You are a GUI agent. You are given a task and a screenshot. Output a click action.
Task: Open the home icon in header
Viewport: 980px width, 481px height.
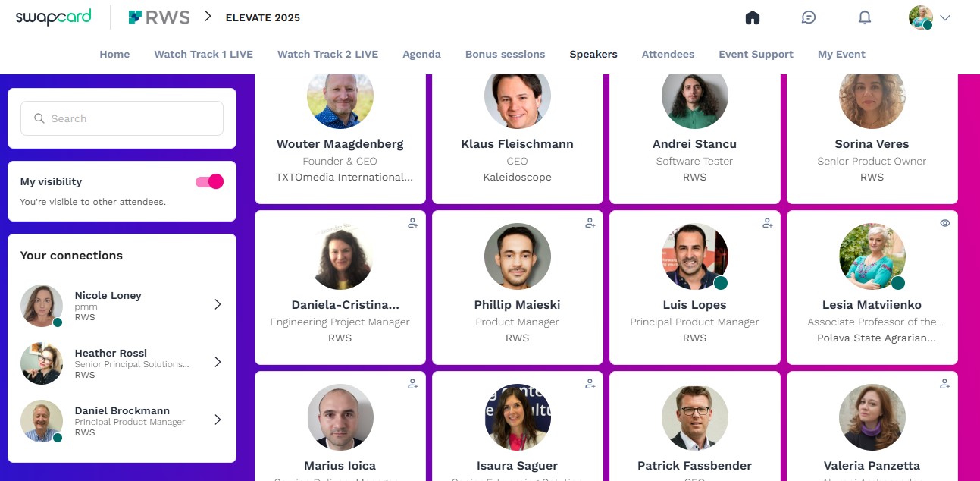(753, 17)
